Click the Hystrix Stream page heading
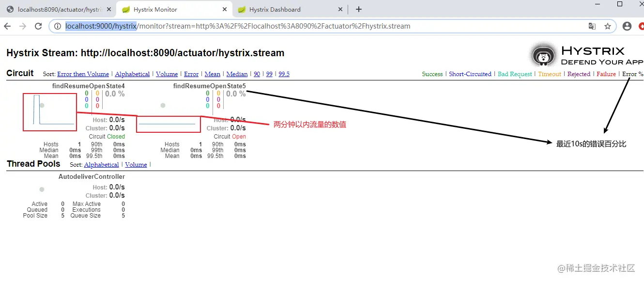Image resolution: width=644 pixels, height=282 pixels. point(145,53)
